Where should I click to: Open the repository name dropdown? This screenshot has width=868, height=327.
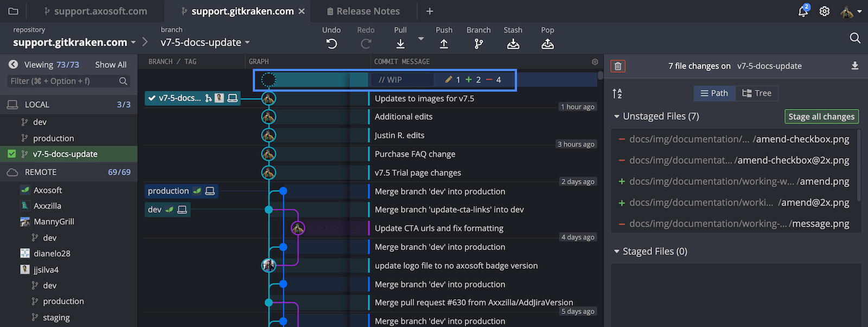133,42
